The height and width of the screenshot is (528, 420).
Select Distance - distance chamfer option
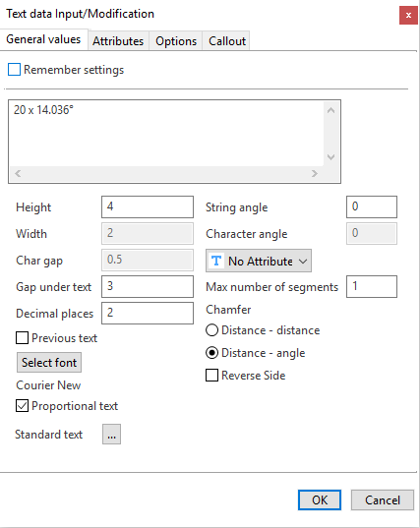pyautogui.click(x=211, y=330)
